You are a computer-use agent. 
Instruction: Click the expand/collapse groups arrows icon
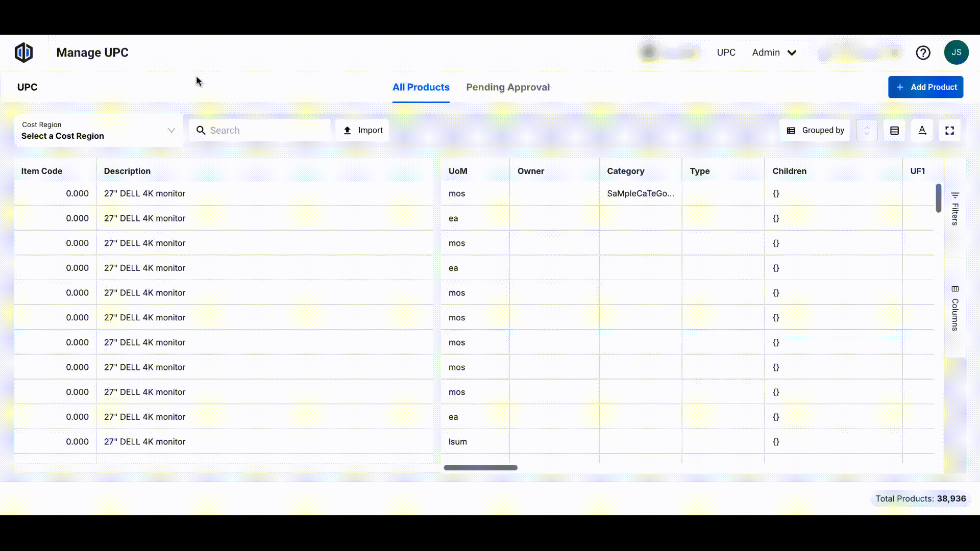point(867,131)
